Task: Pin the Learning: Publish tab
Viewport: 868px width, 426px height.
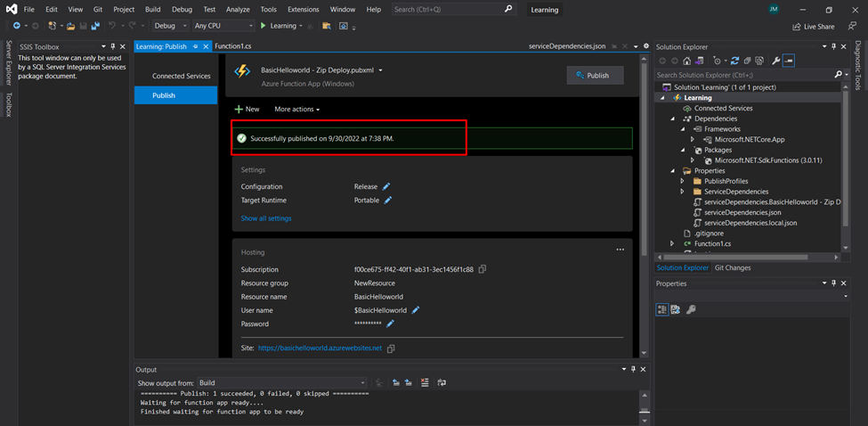Action: tap(196, 47)
